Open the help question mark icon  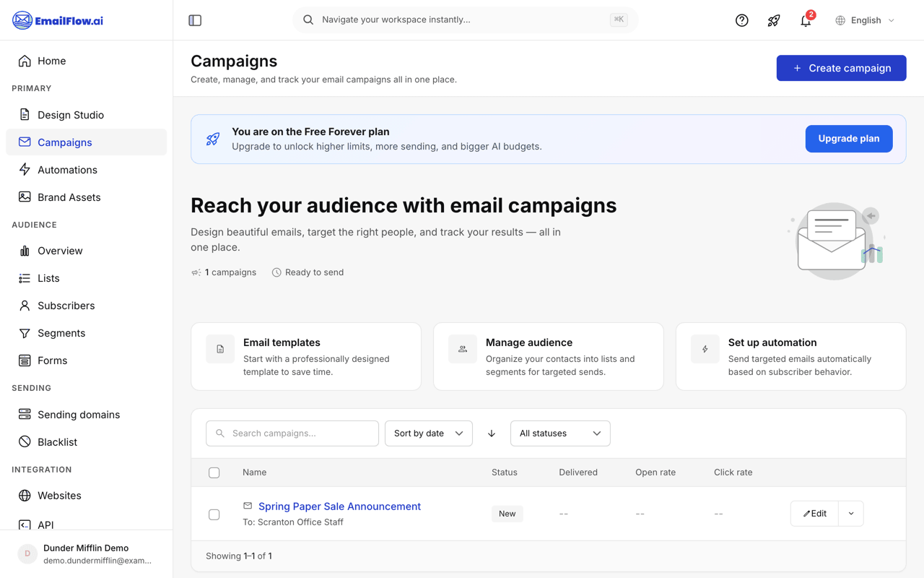(741, 20)
